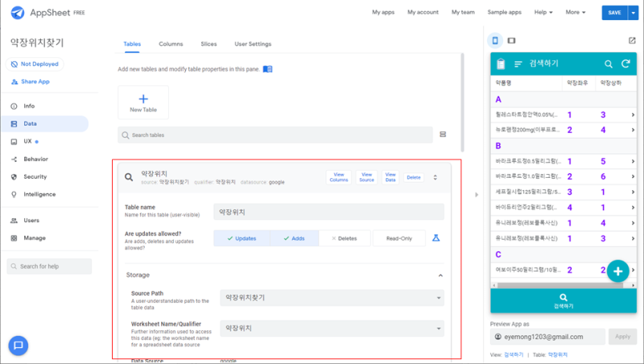Toggle the Read-Only option
644x364 pixels.
pyautogui.click(x=398, y=238)
